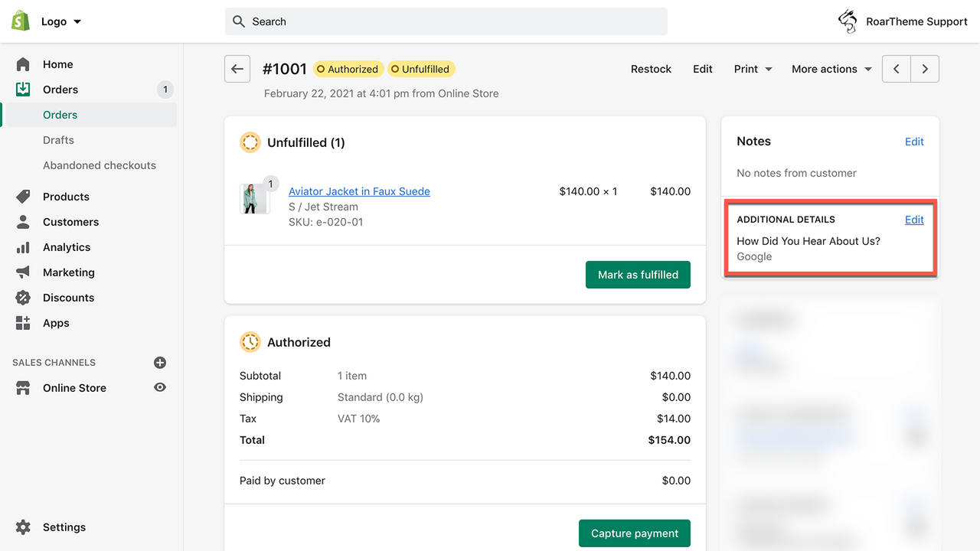Go back with the left arrow button

tap(237, 69)
